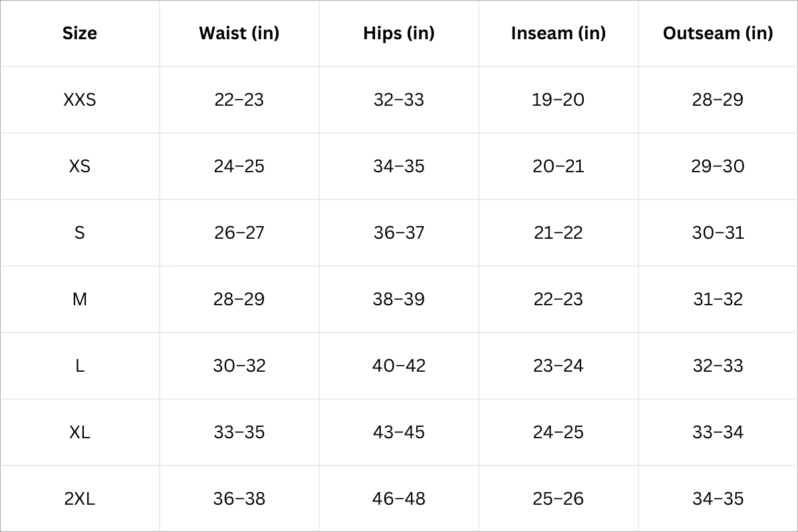Click the Inseam (in) column header
This screenshot has height=532, width=798.
coord(559,33)
